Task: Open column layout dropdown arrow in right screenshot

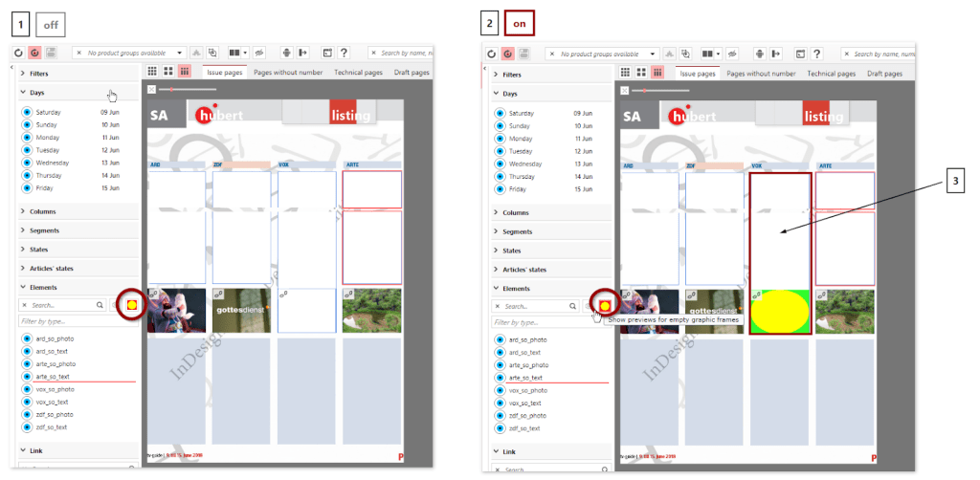Action: click(x=718, y=55)
